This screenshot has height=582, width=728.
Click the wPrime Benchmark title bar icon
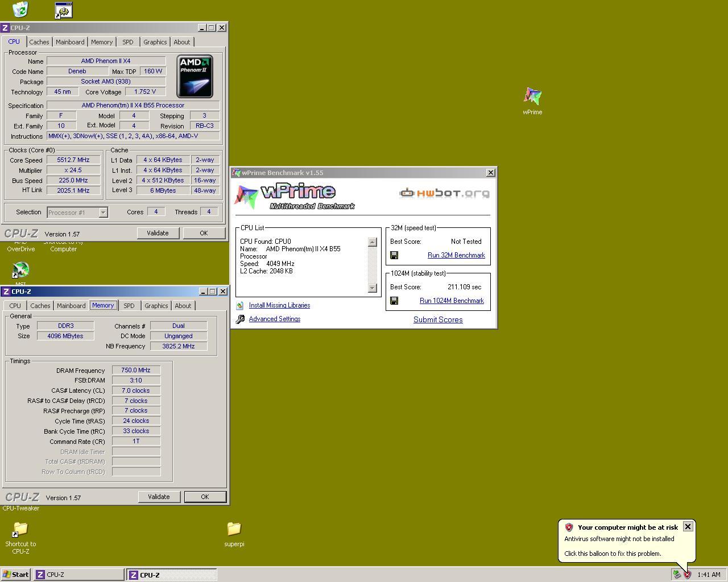237,173
